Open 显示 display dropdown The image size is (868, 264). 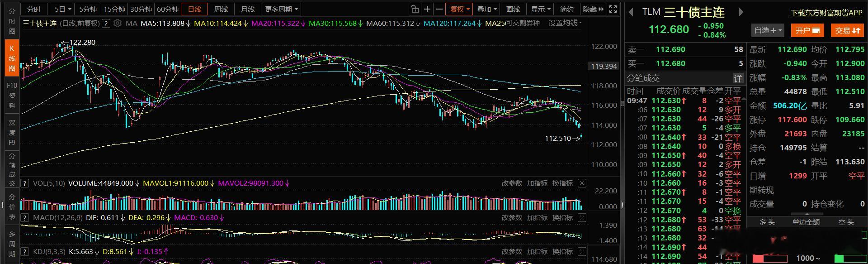pyautogui.click(x=540, y=9)
